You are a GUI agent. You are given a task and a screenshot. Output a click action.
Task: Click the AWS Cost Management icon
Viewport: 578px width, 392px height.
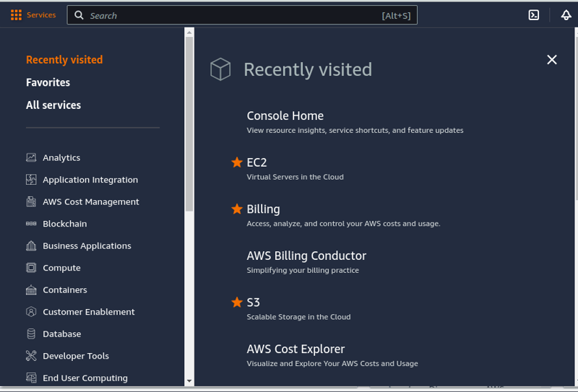31,202
